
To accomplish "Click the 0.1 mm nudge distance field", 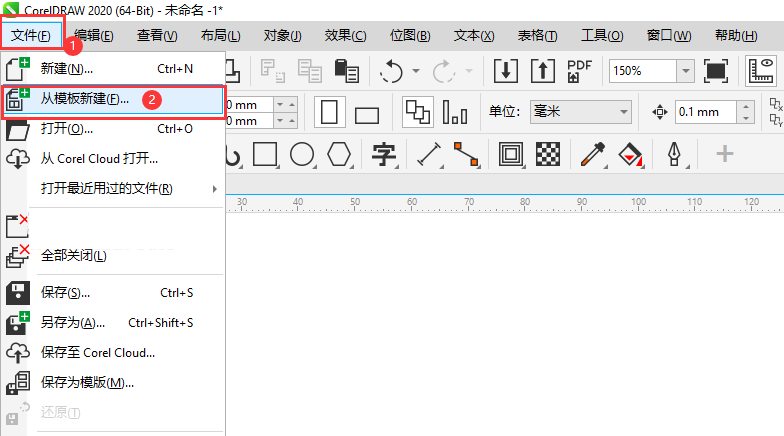I will [706, 112].
